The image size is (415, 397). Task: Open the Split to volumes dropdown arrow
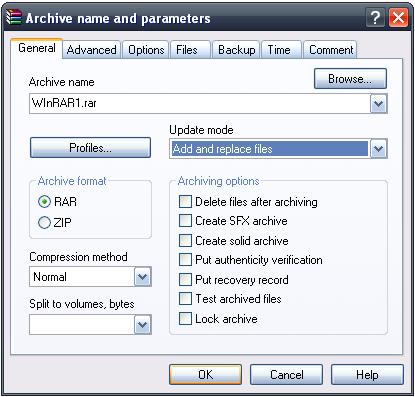click(x=143, y=325)
